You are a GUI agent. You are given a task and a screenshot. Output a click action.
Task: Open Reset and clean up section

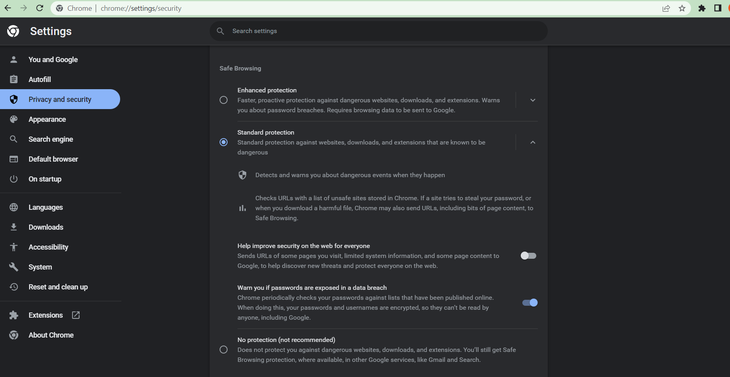60,287
